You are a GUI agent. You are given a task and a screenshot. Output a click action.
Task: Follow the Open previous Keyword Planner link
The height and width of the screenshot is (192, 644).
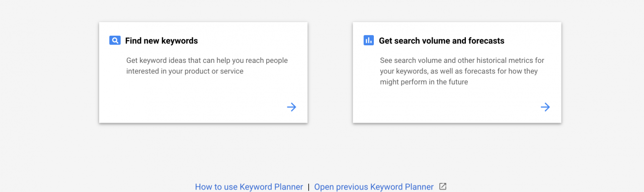[374, 187]
